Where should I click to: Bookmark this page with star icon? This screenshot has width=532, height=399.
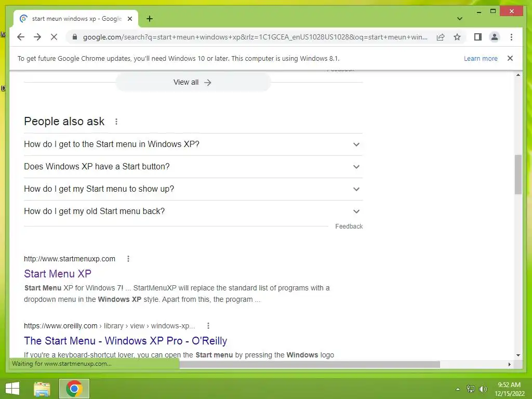457,37
